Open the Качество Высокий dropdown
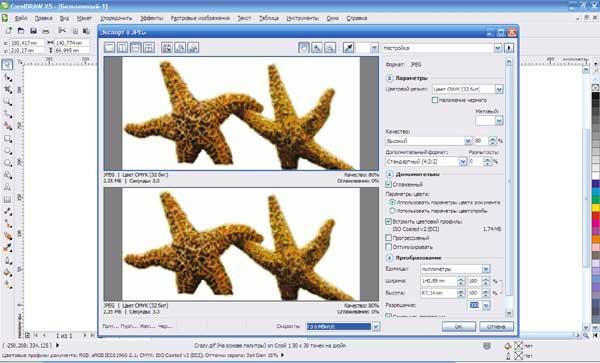Viewport: 600px width, 363px height. click(x=468, y=141)
